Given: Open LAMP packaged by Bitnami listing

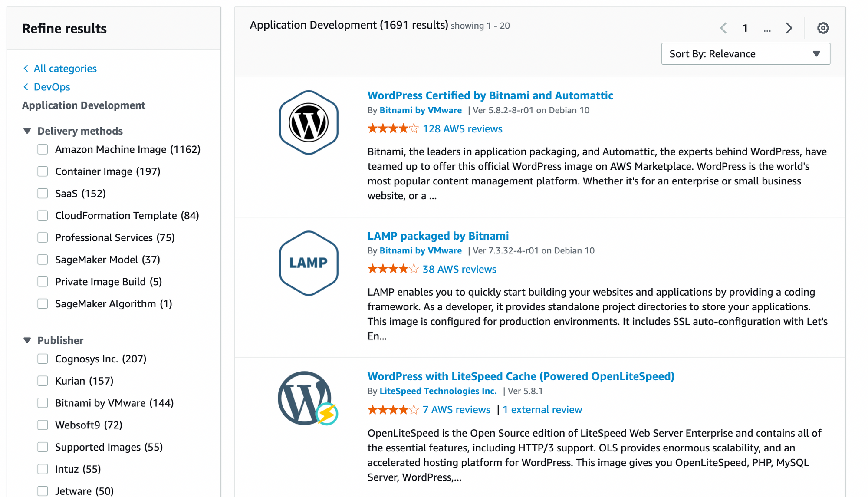Looking at the screenshot, I should click(x=438, y=236).
